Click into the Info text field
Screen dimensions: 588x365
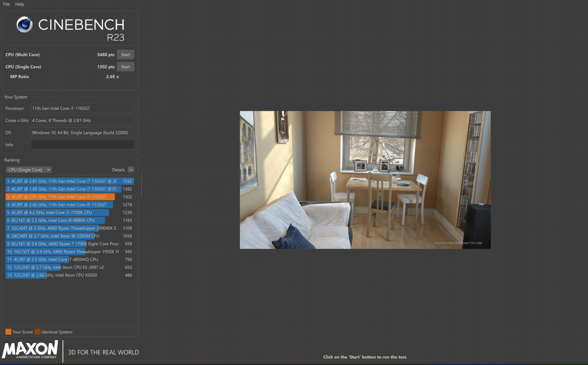coord(82,145)
